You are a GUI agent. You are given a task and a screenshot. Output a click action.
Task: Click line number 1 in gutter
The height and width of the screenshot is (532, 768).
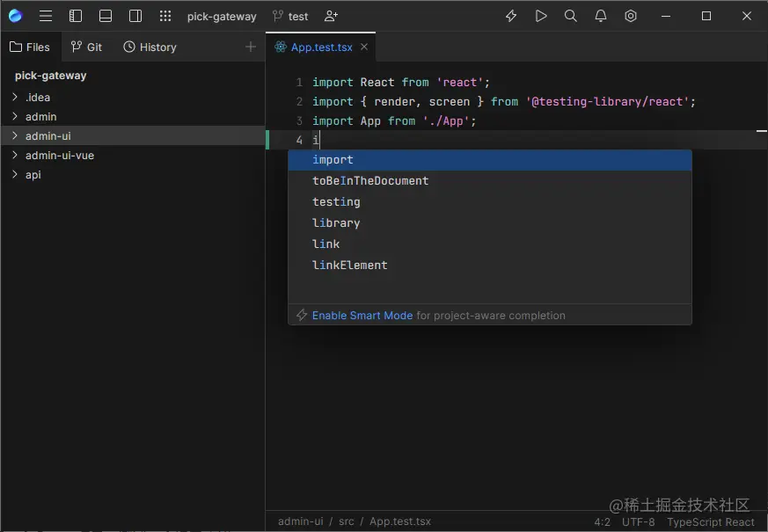tap(299, 83)
